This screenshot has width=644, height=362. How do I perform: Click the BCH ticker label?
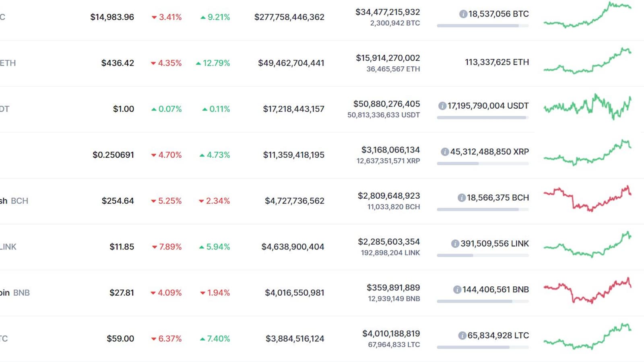pyautogui.click(x=19, y=201)
